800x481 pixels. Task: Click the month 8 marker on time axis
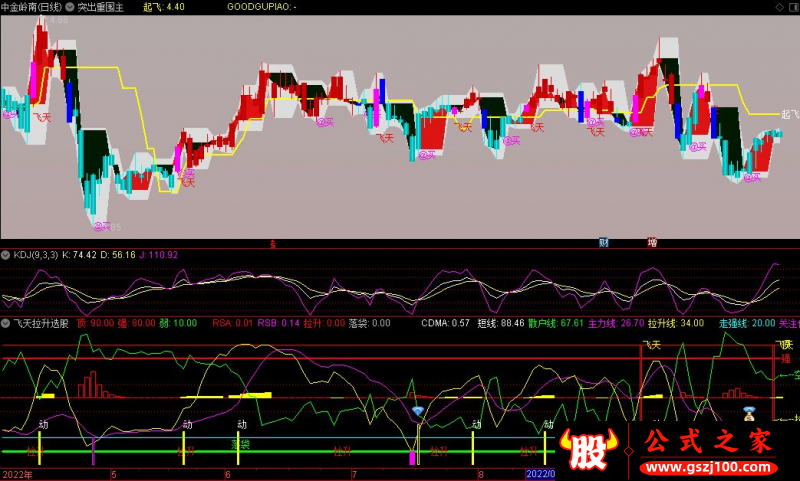click(481, 474)
